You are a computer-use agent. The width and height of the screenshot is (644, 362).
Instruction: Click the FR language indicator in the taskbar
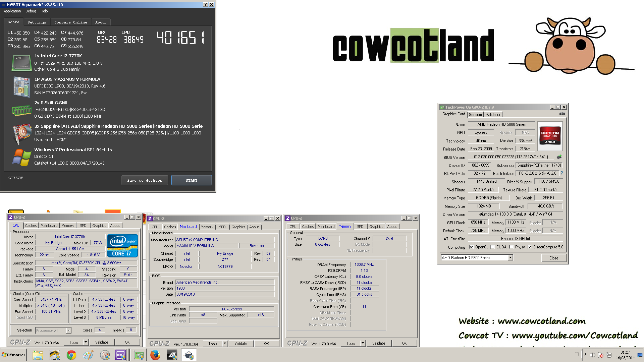pos(577,354)
